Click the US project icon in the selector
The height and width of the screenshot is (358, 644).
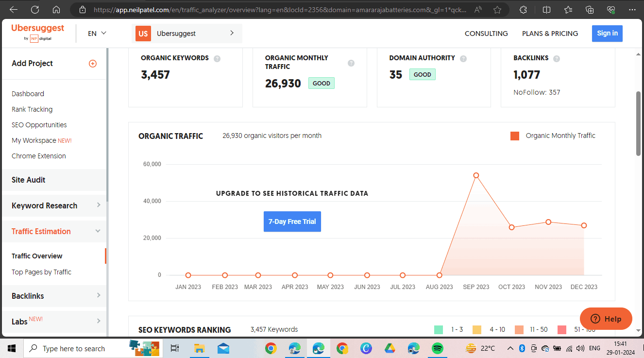[143, 34]
